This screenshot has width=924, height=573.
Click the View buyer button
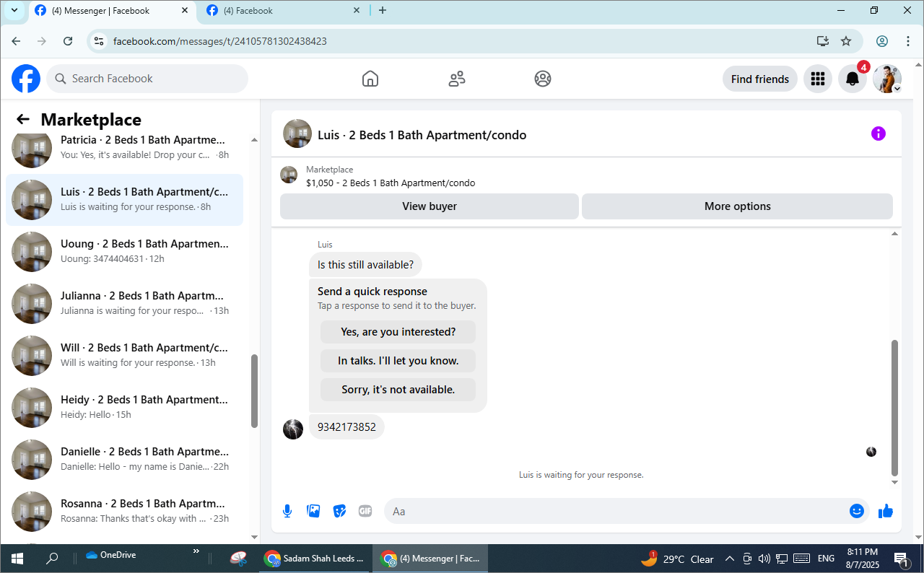430,206
